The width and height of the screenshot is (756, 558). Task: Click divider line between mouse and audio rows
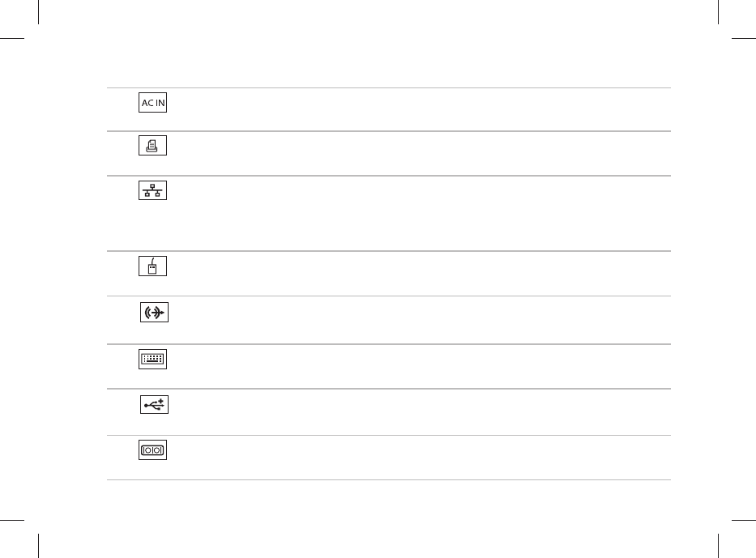(389, 296)
